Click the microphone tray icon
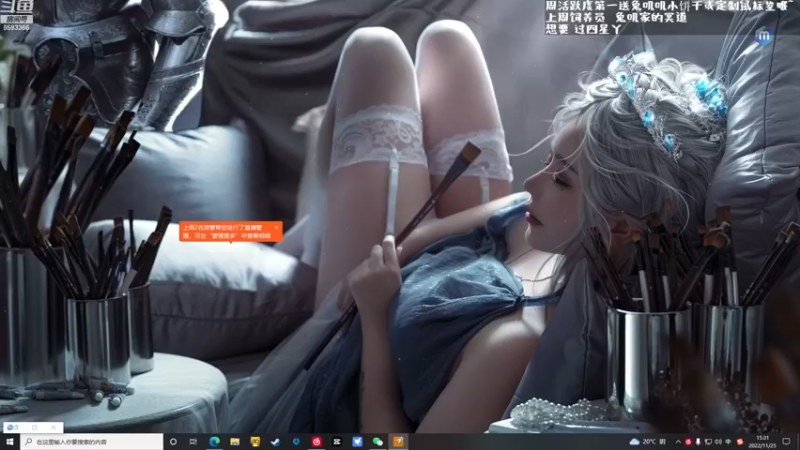 coord(698,442)
